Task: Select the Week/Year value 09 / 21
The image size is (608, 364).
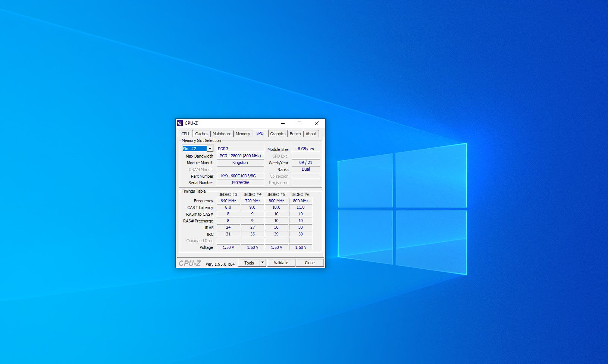Action: [306, 162]
